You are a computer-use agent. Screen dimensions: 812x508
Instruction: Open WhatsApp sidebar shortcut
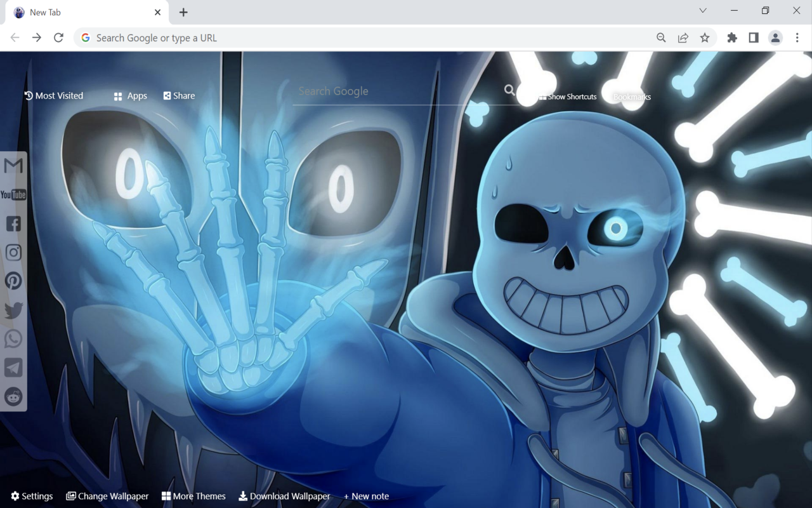(x=13, y=338)
